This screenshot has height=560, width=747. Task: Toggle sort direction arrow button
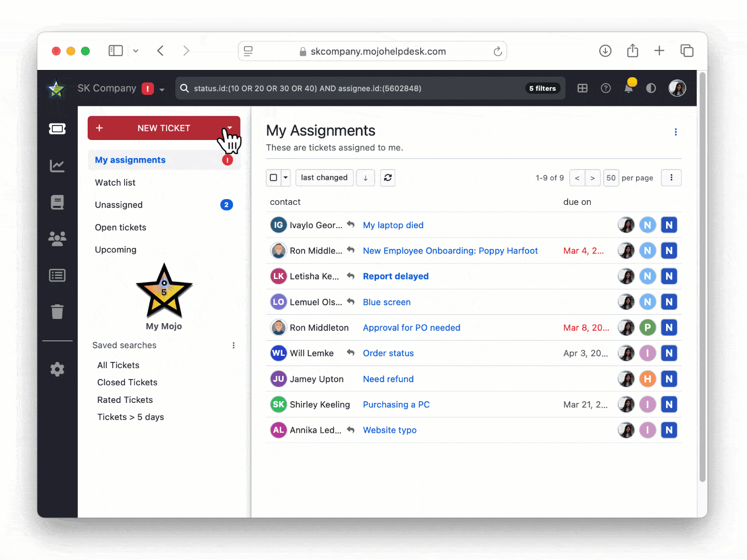pyautogui.click(x=365, y=178)
